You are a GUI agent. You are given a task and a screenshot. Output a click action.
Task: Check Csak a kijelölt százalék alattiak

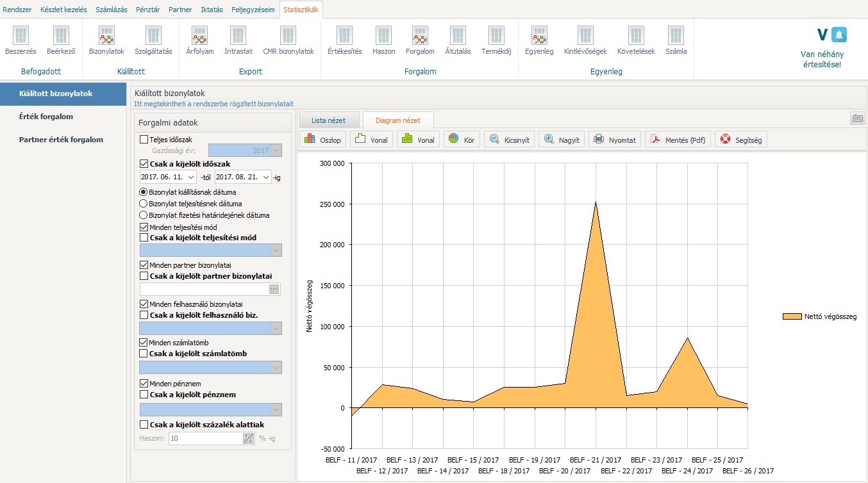coord(144,424)
